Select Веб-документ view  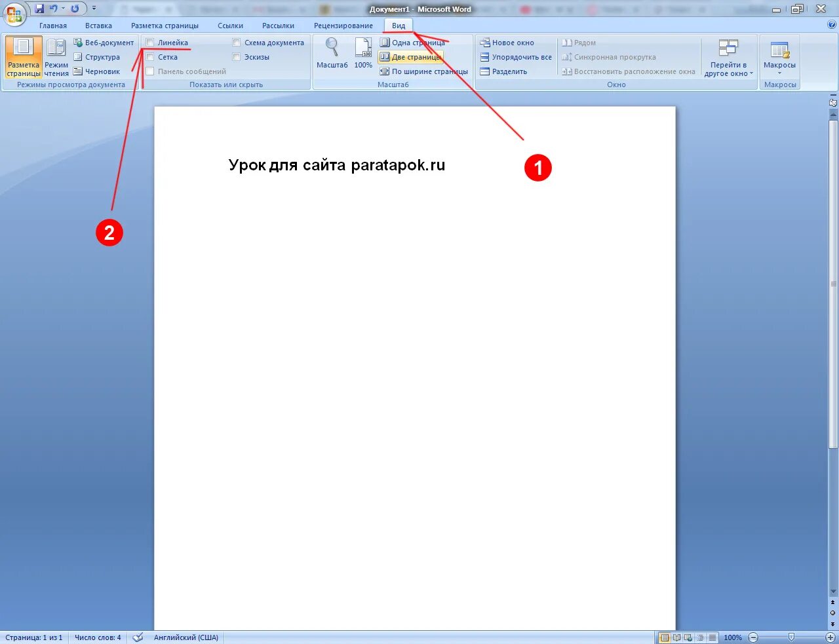[x=104, y=43]
